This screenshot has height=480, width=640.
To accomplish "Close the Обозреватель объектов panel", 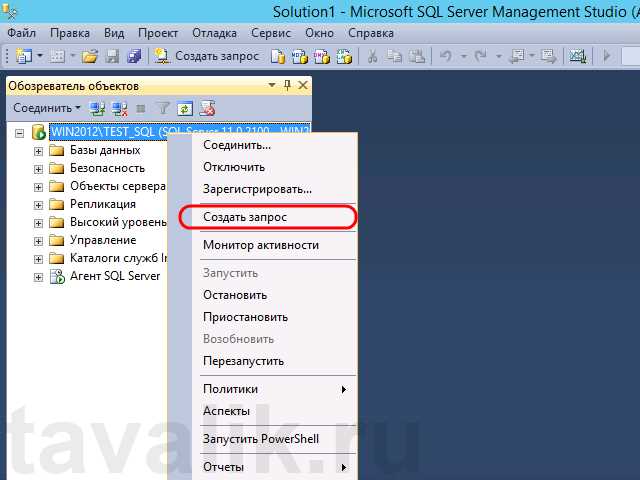I will 303,85.
